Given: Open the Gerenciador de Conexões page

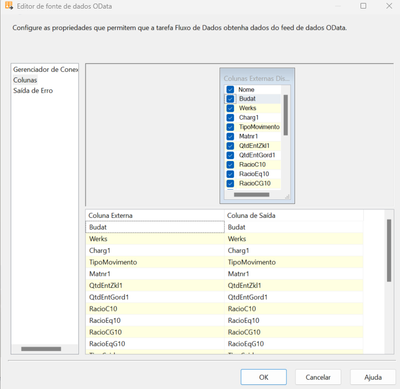Looking at the screenshot, I should click(x=45, y=69).
